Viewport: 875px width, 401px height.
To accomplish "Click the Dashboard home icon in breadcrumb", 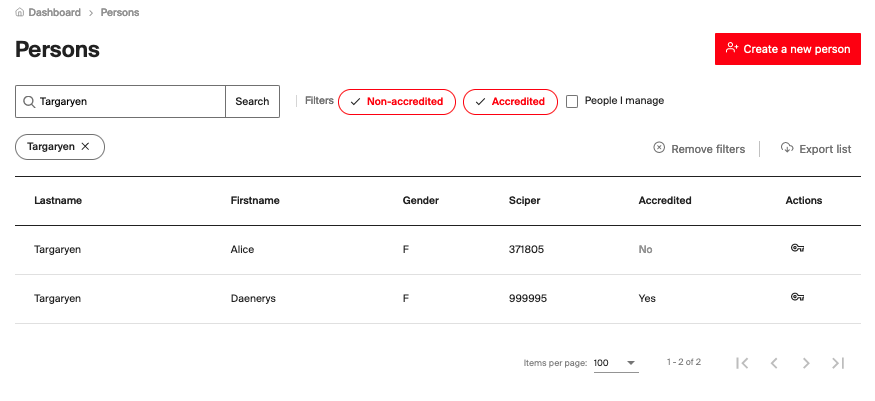I will click(x=20, y=13).
